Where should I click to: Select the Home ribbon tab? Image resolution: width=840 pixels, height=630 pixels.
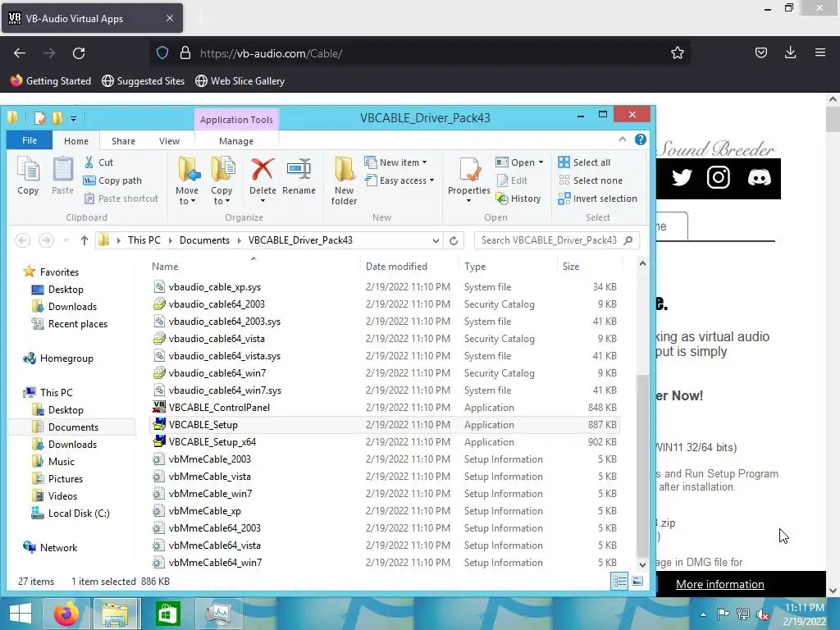pos(76,141)
